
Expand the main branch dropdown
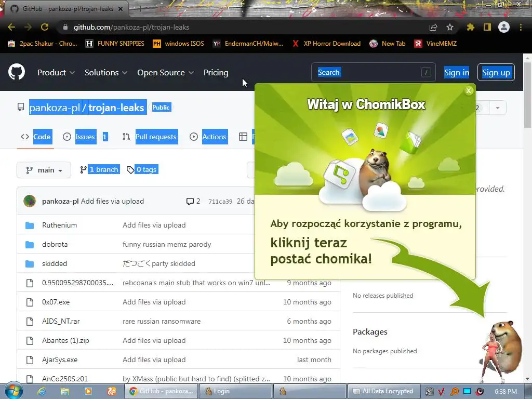click(x=44, y=170)
